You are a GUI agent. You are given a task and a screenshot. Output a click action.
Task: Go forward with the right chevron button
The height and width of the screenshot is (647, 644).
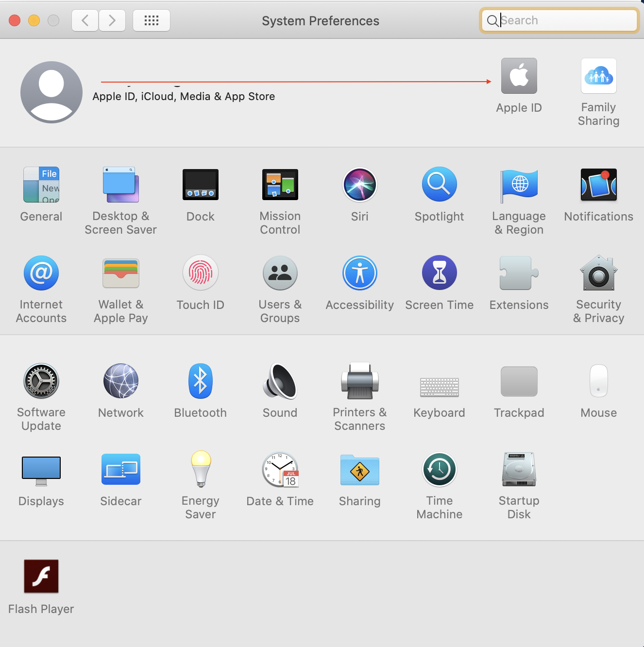coord(112,20)
